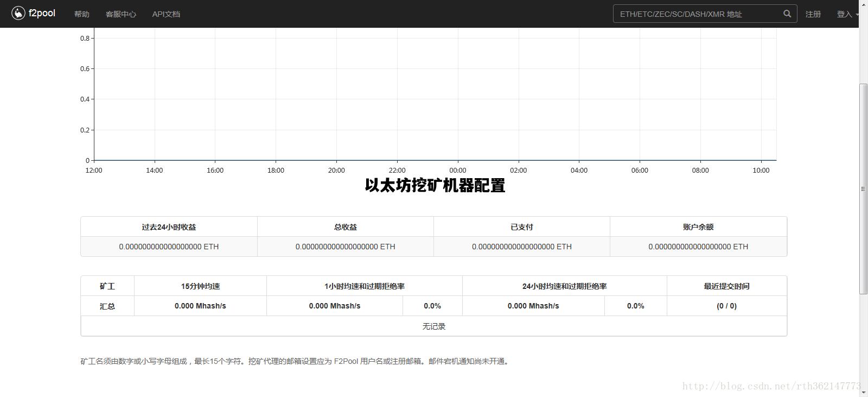Click the ETH value under 账户余额
The height and width of the screenshot is (397, 868).
698,247
